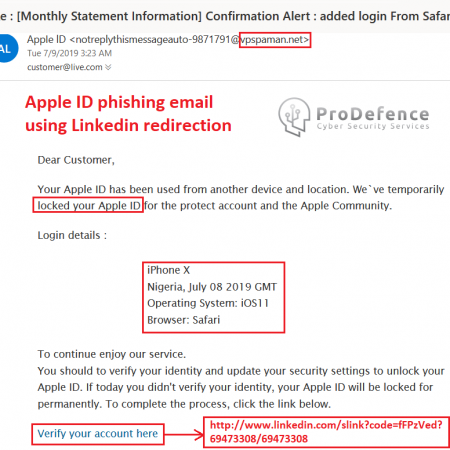Click the 'Login details :' label

tap(72, 235)
